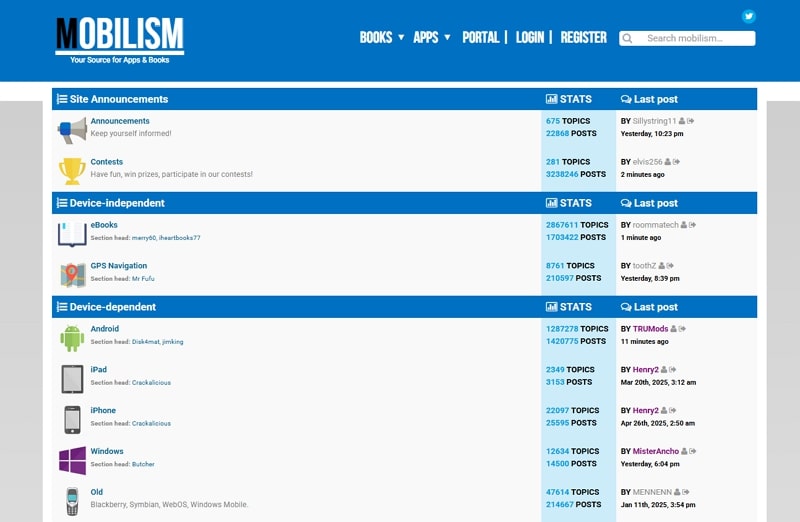Image resolution: width=800 pixels, height=522 pixels.
Task: Focus the Search mobilism field
Action: pos(687,38)
